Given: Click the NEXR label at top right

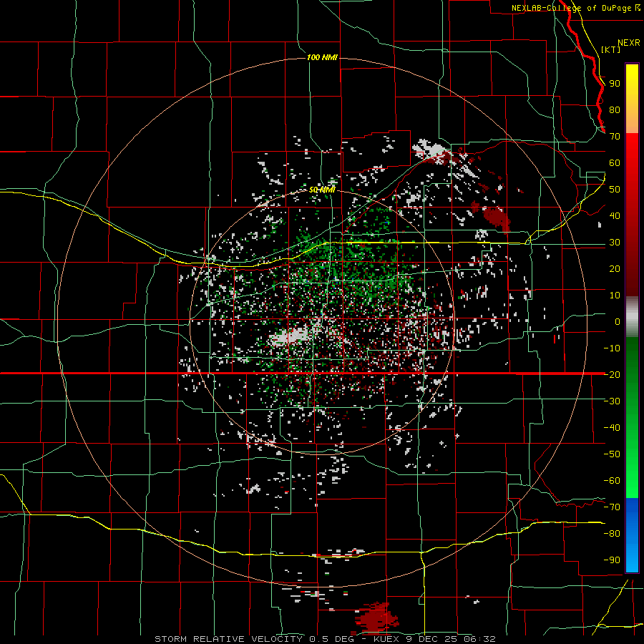Looking at the screenshot, I should [x=629, y=43].
